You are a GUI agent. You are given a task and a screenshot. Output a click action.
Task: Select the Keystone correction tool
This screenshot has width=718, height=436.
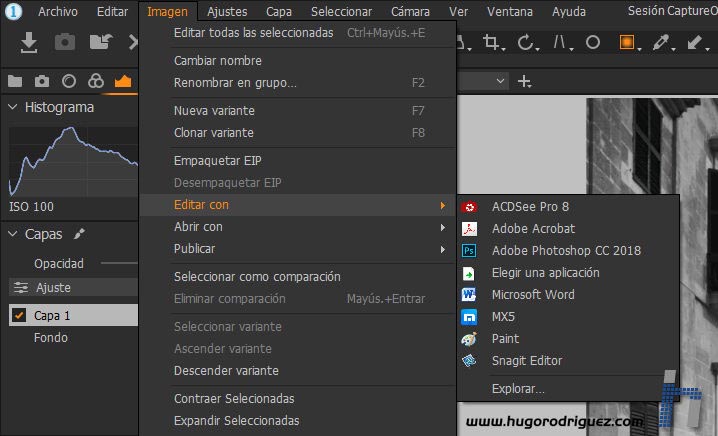[x=561, y=42]
